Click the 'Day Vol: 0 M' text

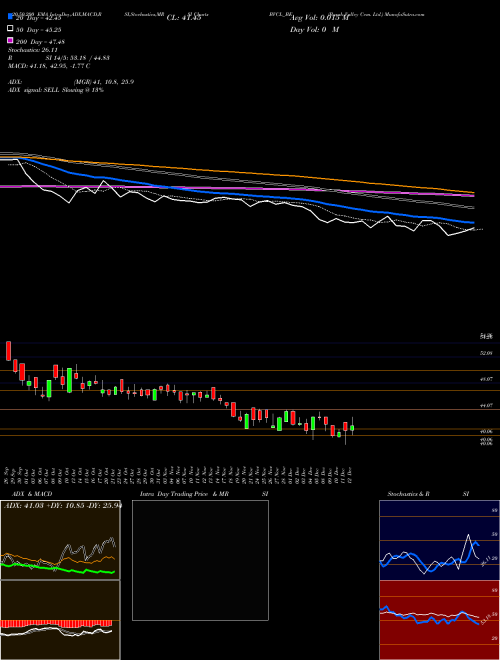314,30
